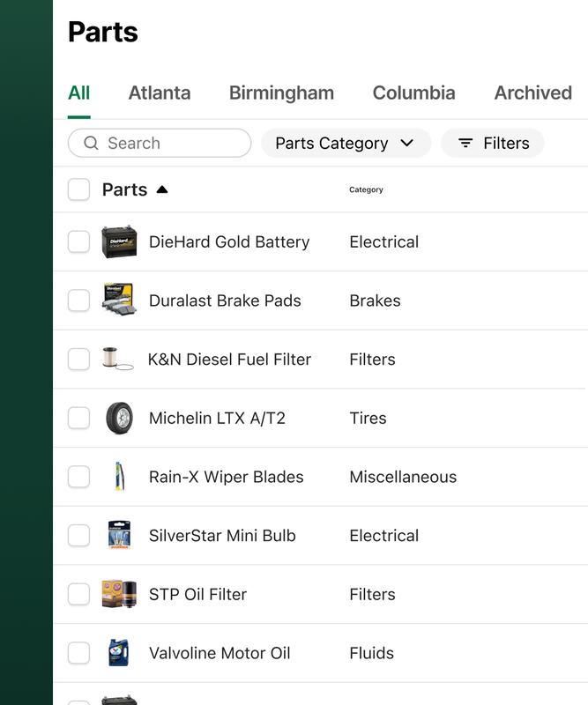This screenshot has width=588, height=705.
Task: Open the Valvoline Motor Oil part
Action: click(220, 653)
